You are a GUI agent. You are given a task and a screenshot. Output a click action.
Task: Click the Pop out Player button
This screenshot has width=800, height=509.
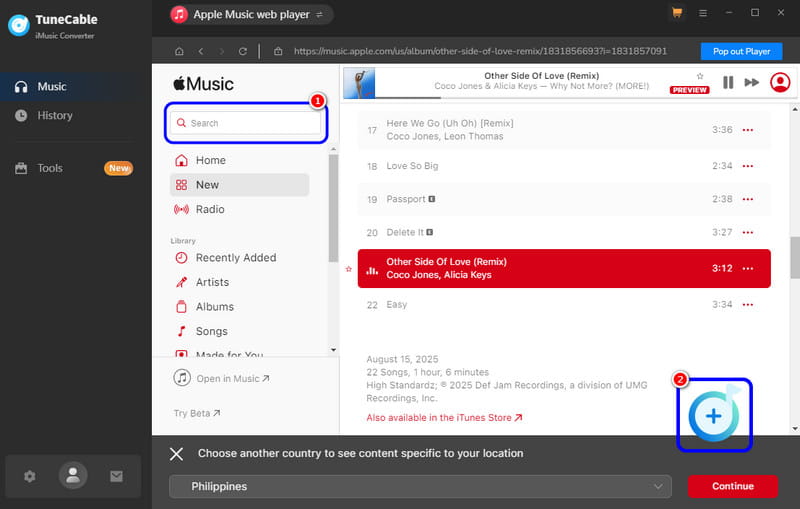(x=741, y=52)
